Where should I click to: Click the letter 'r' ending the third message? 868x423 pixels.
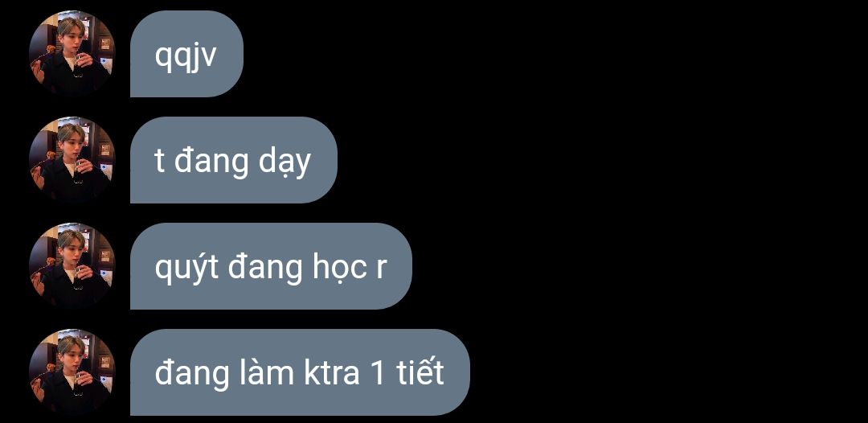380,269
